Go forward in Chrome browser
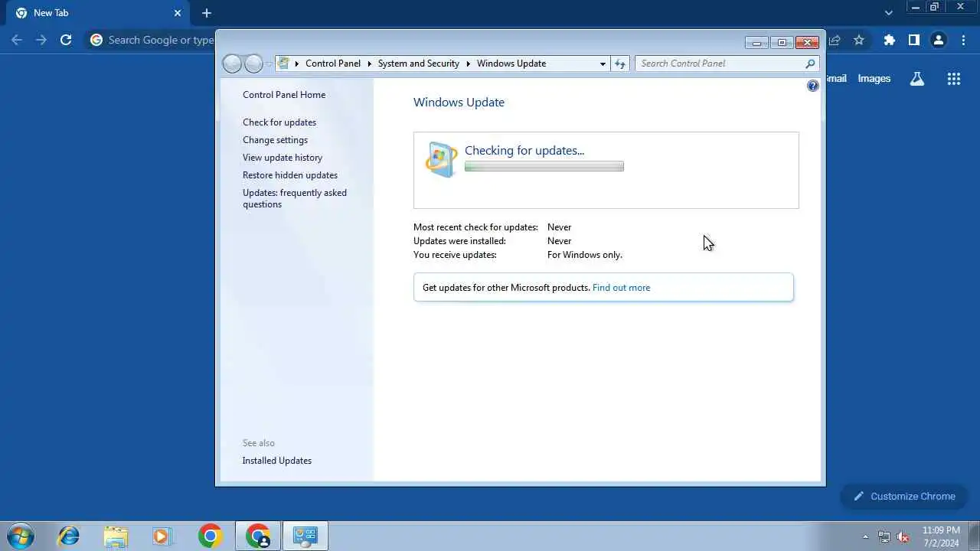The width and height of the screenshot is (980, 551). (41, 40)
